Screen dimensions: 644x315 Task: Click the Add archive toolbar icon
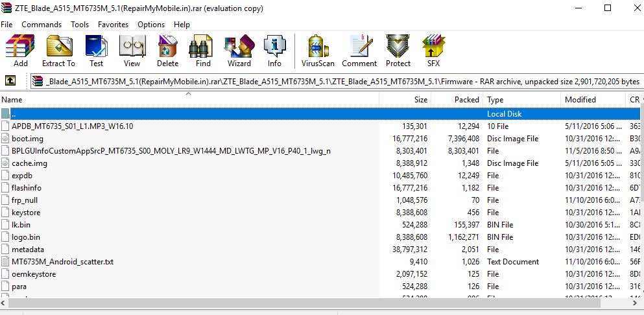[21, 51]
